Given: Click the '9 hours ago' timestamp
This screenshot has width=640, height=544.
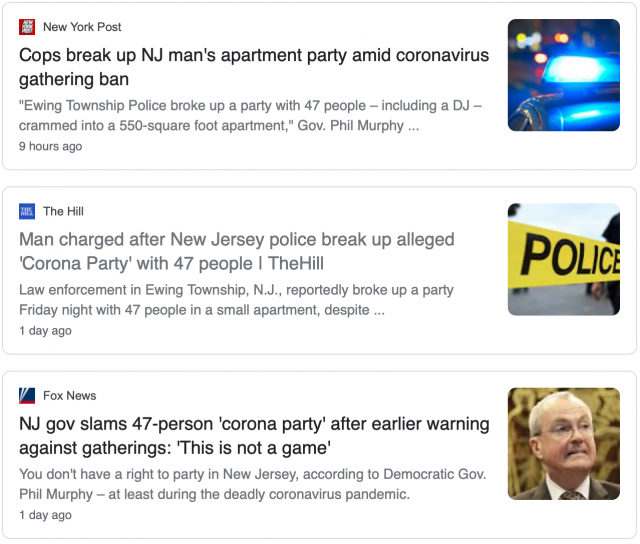Looking at the screenshot, I should [50, 146].
